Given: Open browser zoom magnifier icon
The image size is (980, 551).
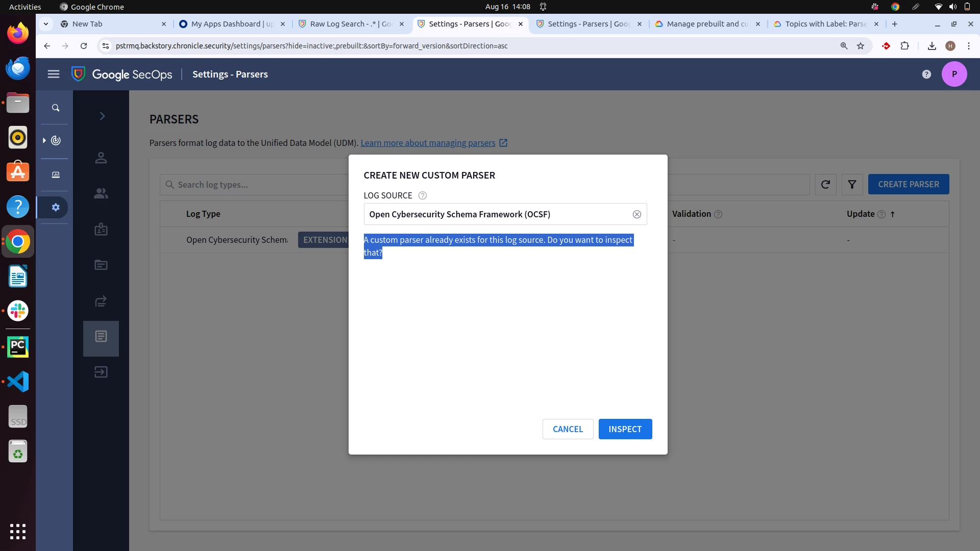Looking at the screenshot, I should (x=844, y=46).
